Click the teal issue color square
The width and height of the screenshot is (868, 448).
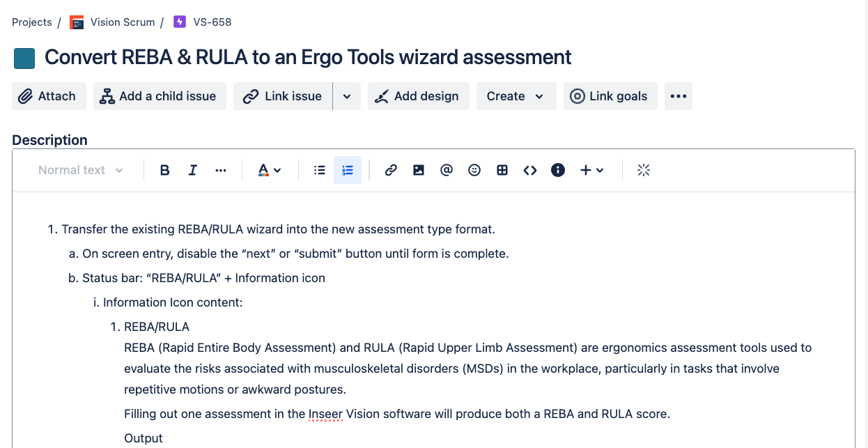pyautogui.click(x=24, y=59)
